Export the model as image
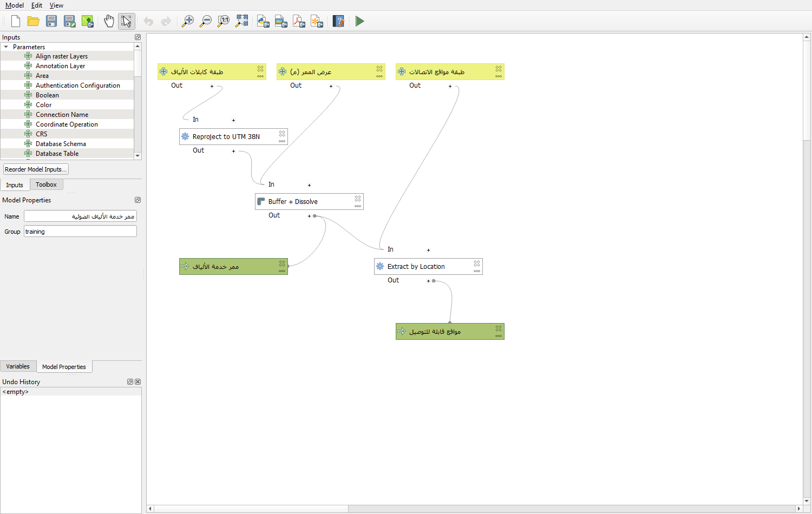Viewport: 812px width, 514px height. pyautogui.click(x=281, y=21)
